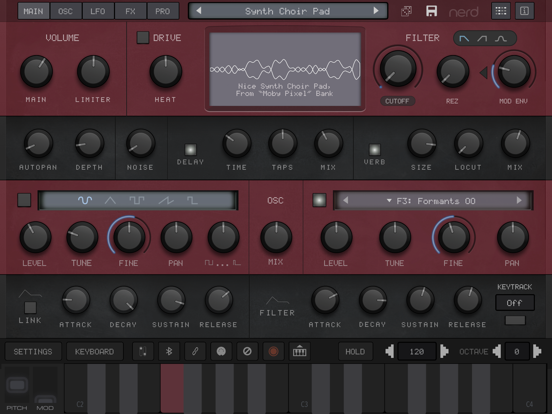Choose the triangle waveform for oscillator 1

(x=110, y=201)
